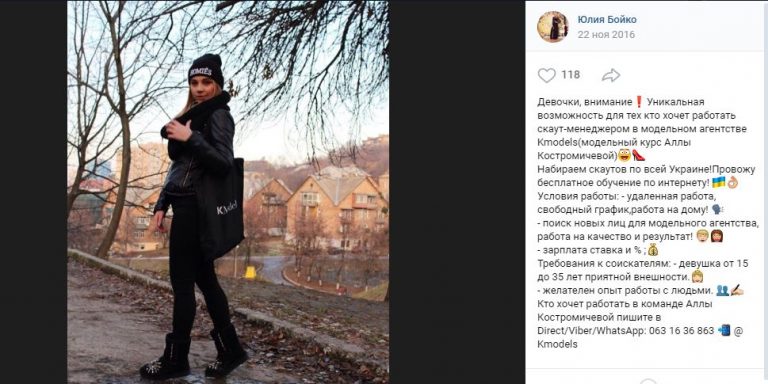Click the blue phone with arrow emoji
The image size is (768, 384).
point(724,330)
